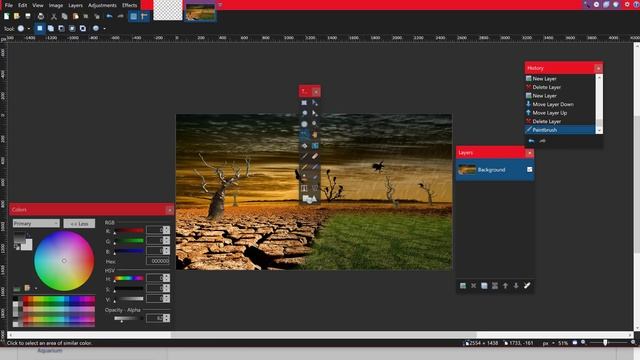640x360 pixels.
Task: Adjust the Opacity Alpha value stepper
Action: coord(167,318)
